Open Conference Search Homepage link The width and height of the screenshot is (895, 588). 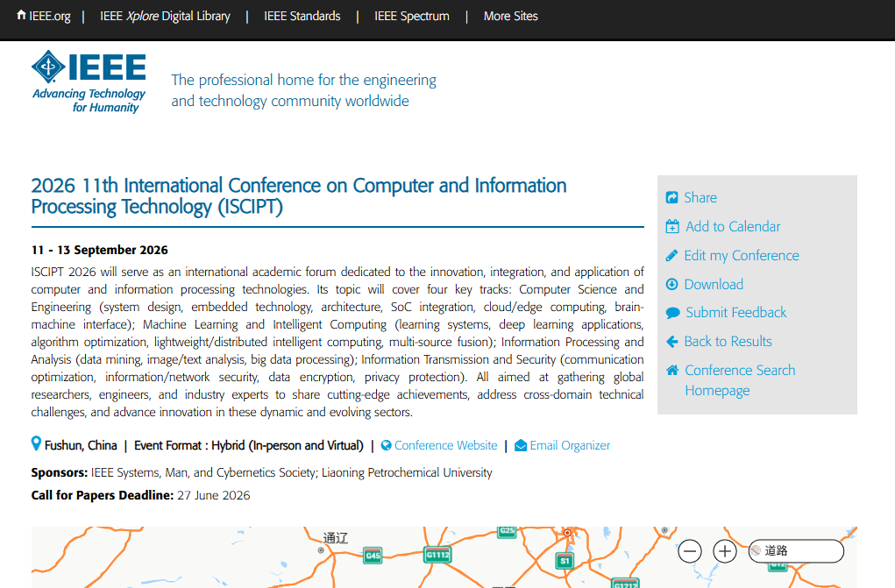click(x=740, y=380)
